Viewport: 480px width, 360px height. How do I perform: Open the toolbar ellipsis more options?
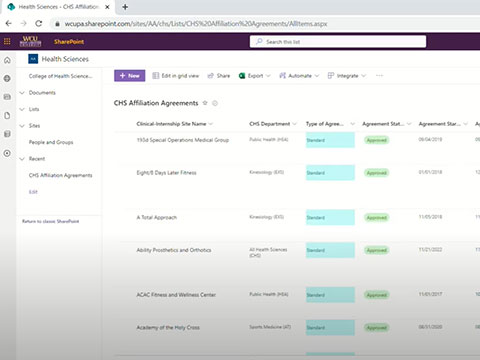(379, 76)
